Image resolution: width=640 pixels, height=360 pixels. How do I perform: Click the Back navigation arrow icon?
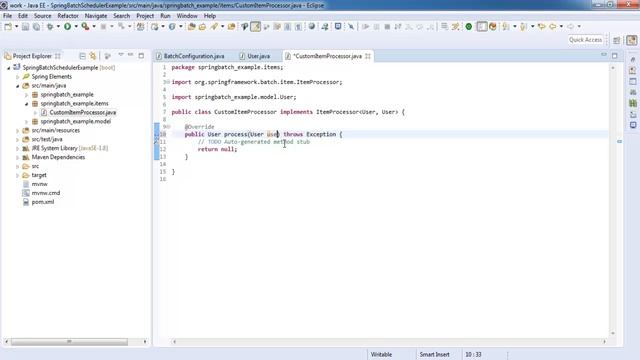point(553,27)
